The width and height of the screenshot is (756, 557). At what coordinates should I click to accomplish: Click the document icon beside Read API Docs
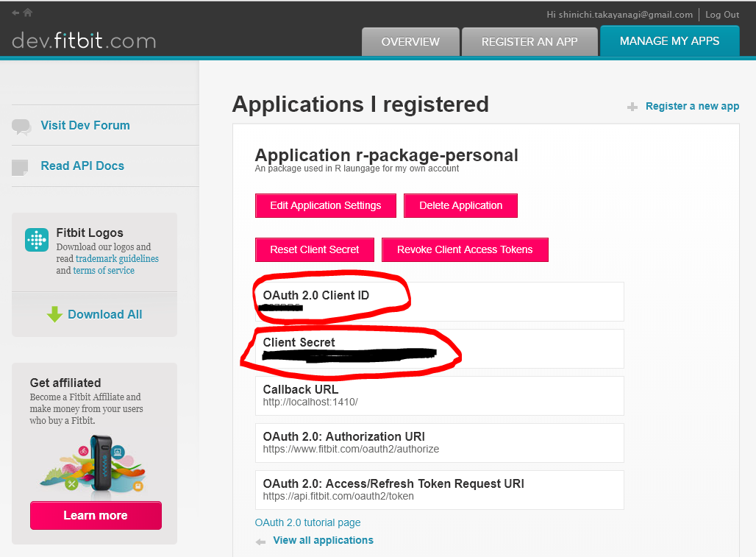[20, 167]
